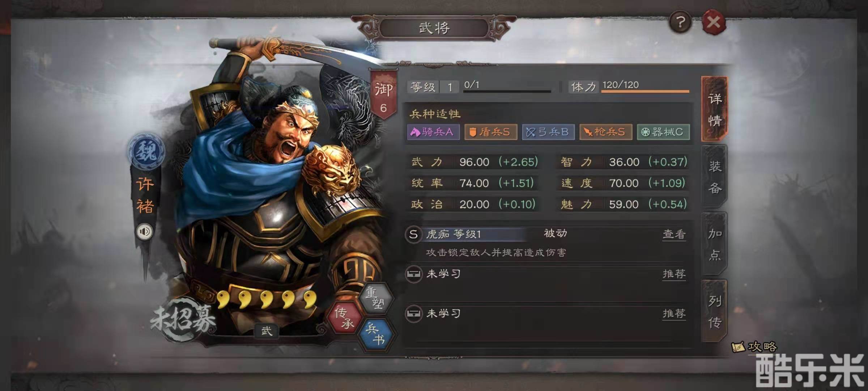The height and width of the screenshot is (391, 868).
Task: Tap the 魏 faction emblem
Action: (146, 151)
